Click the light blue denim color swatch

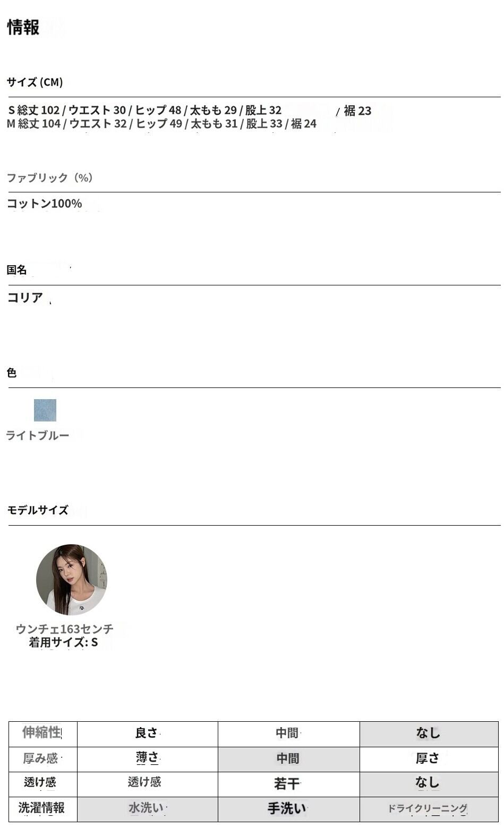click(45, 410)
